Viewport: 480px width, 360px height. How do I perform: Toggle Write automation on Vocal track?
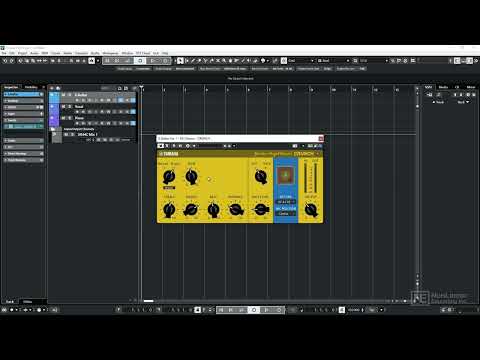pos(108,112)
